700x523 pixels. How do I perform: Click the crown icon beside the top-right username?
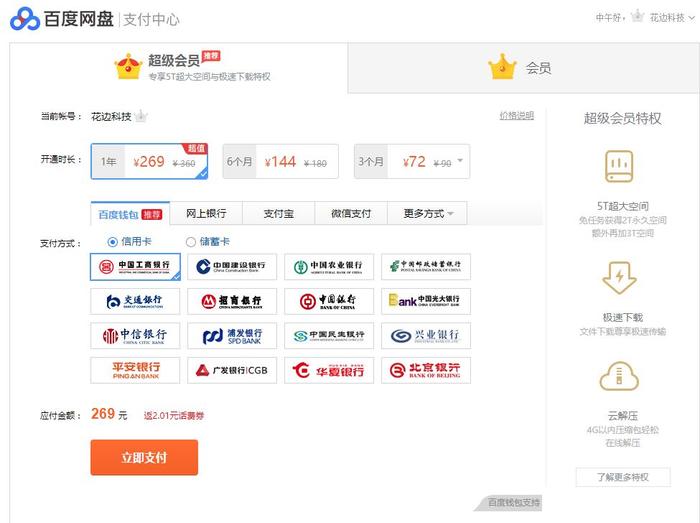click(x=638, y=17)
